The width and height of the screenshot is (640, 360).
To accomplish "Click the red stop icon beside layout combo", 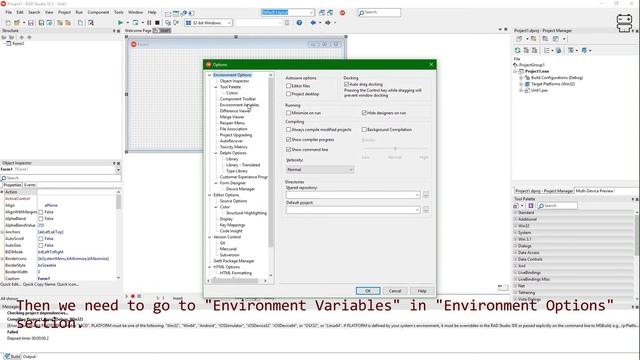I will point(342,13).
